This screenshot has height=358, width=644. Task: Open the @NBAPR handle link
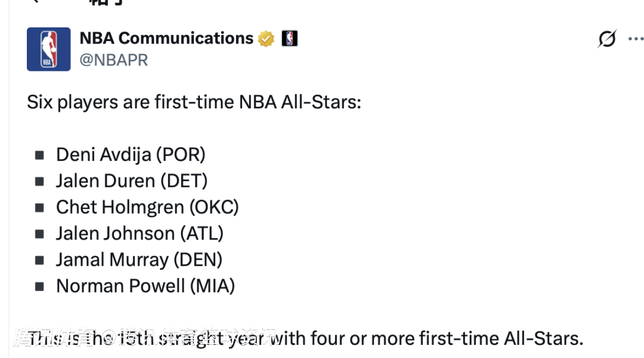point(113,60)
